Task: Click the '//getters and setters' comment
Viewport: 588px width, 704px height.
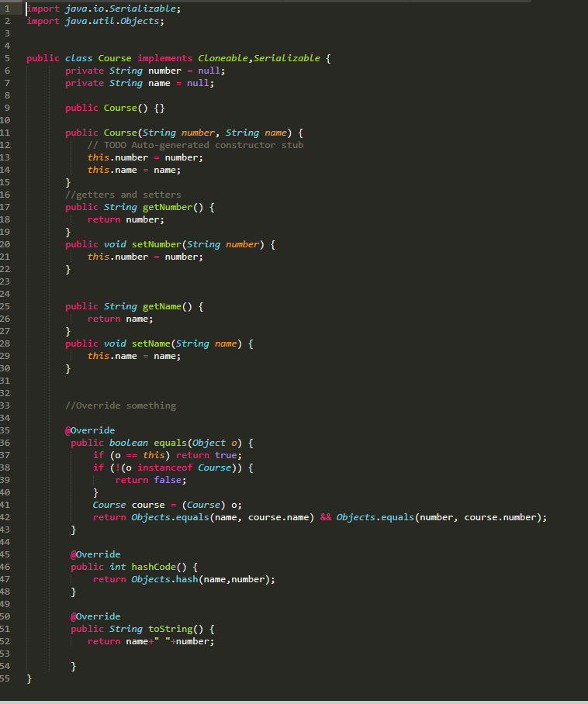Action: pyautogui.click(x=123, y=195)
